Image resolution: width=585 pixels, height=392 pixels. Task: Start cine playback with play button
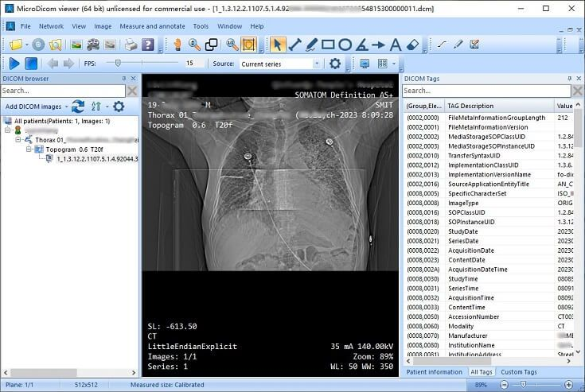pyautogui.click(x=14, y=64)
